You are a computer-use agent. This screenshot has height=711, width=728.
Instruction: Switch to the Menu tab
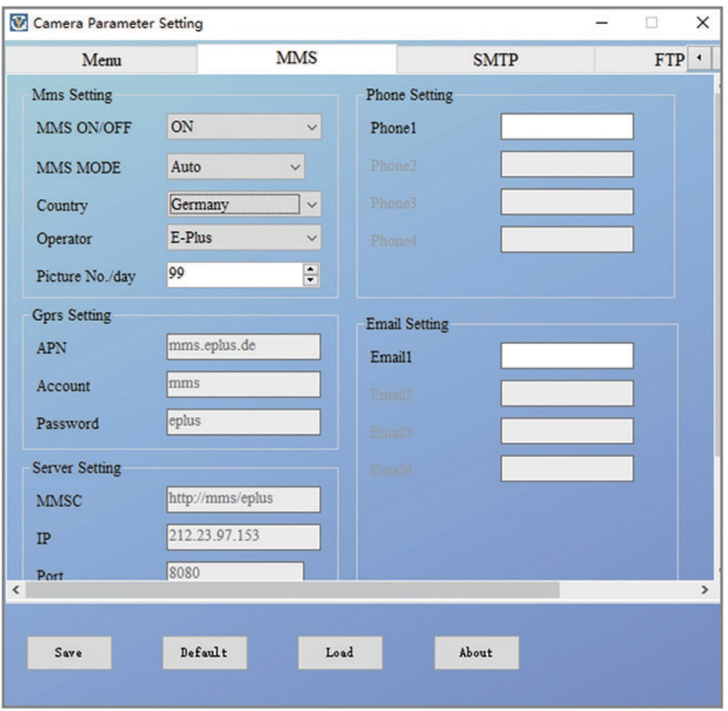[x=101, y=60]
